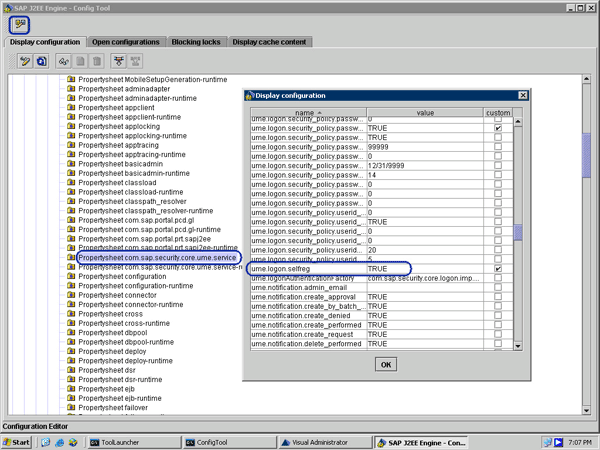The height and width of the screenshot is (450, 600).
Task: Toggle custom checkbox for ume.notification.admin_email
Action: [498, 287]
